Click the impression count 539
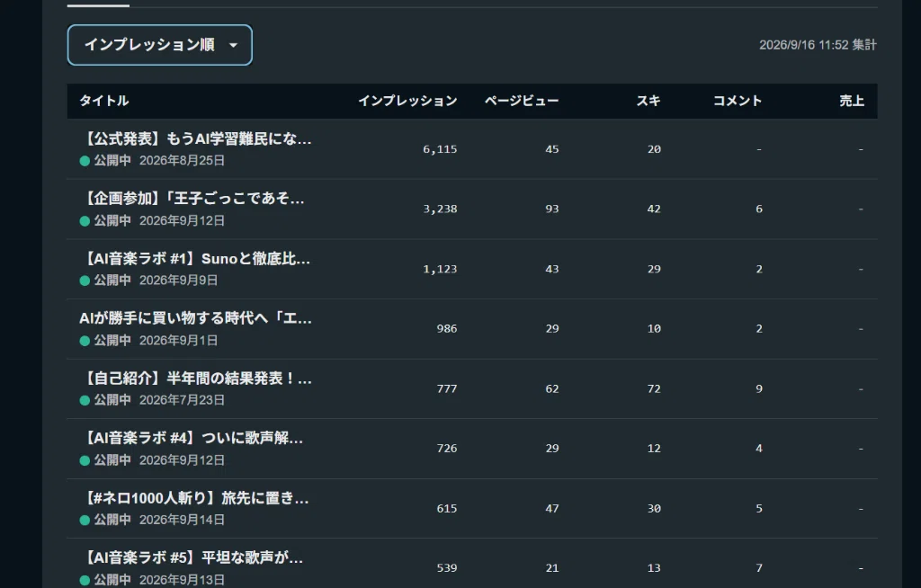The image size is (921, 588). tap(447, 568)
